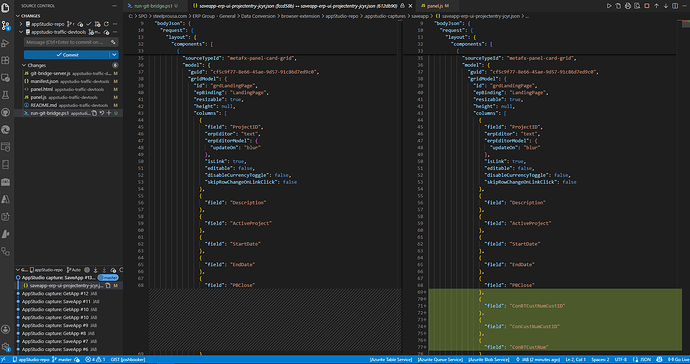Click the checkmark commit icon on appStudio-repo
690x364 pixels.
pos(89,24)
